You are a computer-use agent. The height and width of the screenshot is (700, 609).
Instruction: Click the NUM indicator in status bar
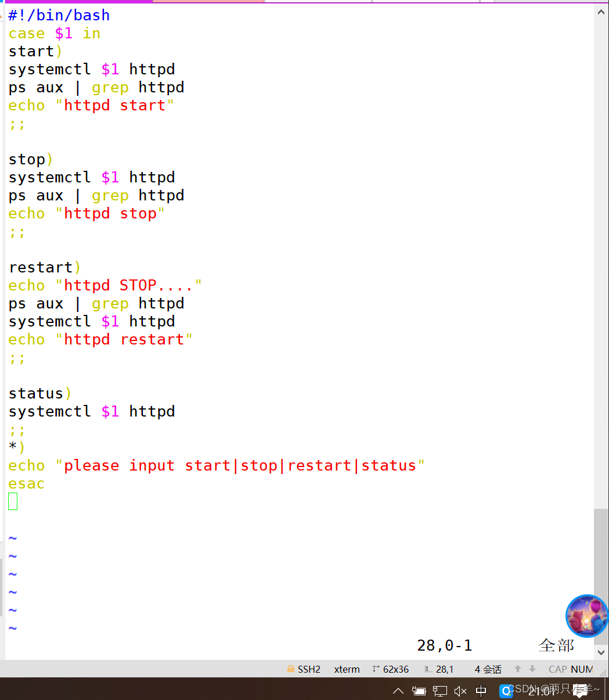click(x=582, y=669)
